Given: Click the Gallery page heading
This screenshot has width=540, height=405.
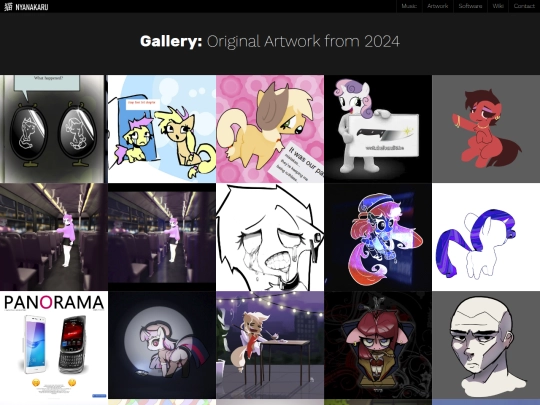Looking at the screenshot, I should (x=270, y=41).
